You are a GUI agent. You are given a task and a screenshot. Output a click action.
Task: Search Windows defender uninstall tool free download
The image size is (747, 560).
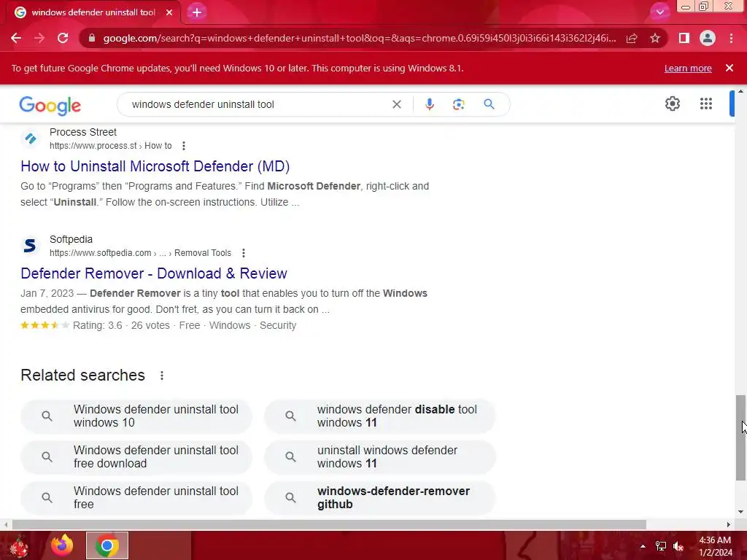pos(136,457)
